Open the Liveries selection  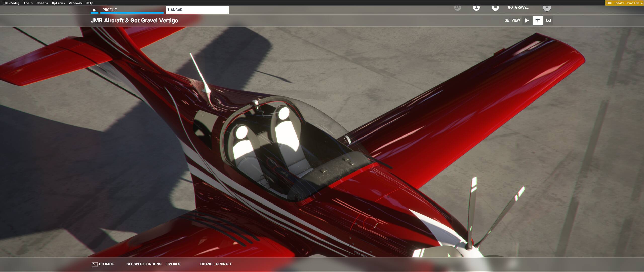(173, 264)
